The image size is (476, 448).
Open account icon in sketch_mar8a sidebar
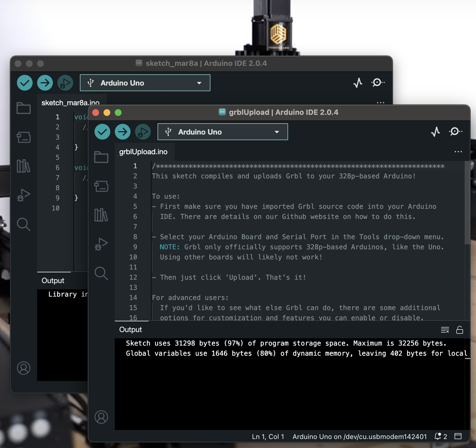[x=24, y=368]
